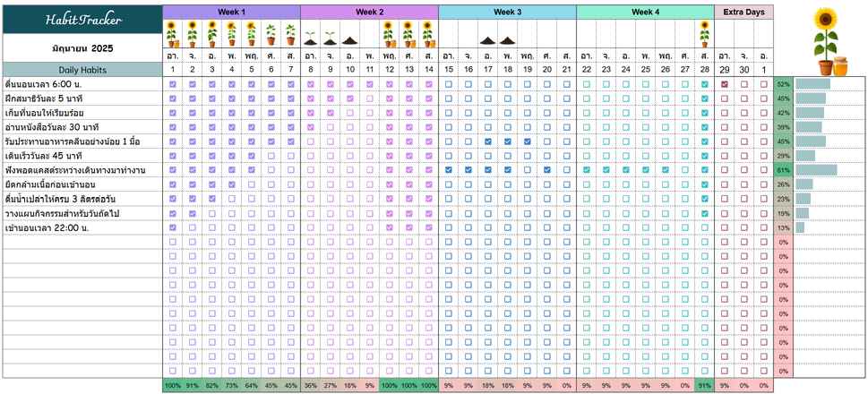Screen dimensions: 868x394
Task: Click the 73% total below day 4
Action: (x=231, y=386)
